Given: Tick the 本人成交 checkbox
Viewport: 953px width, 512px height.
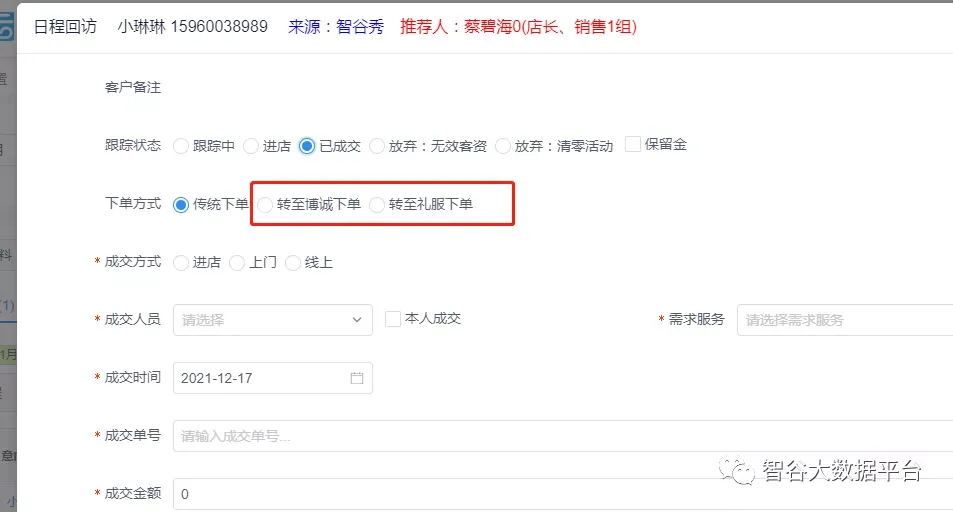Looking at the screenshot, I should 393,319.
